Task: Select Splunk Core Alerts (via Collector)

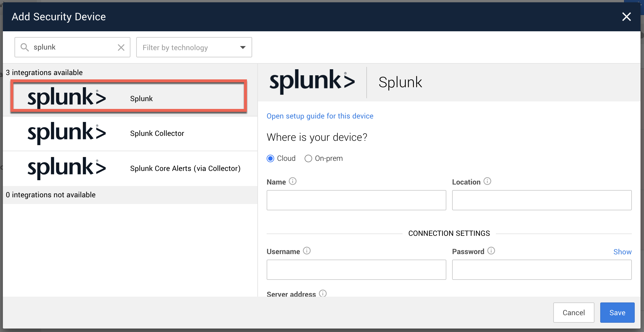Action: pos(130,168)
